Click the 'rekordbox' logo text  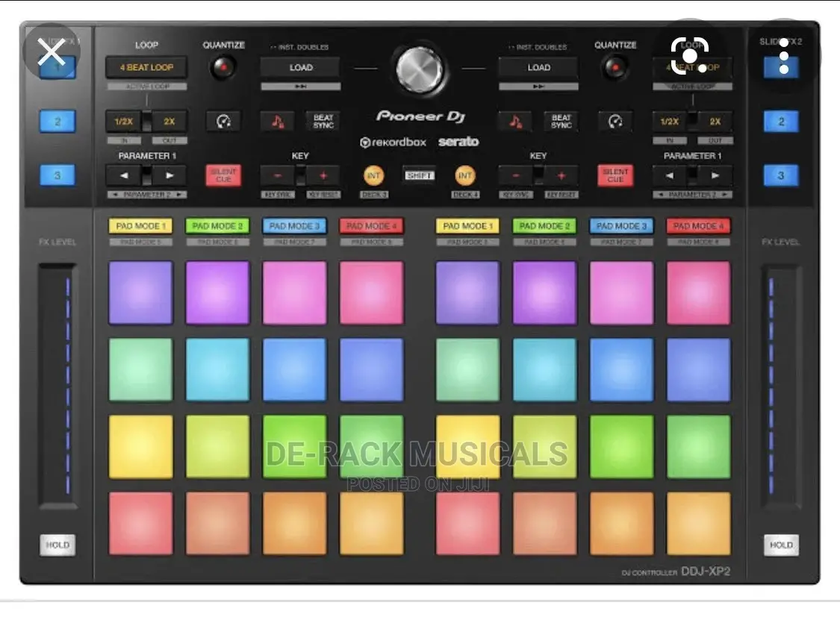point(392,142)
